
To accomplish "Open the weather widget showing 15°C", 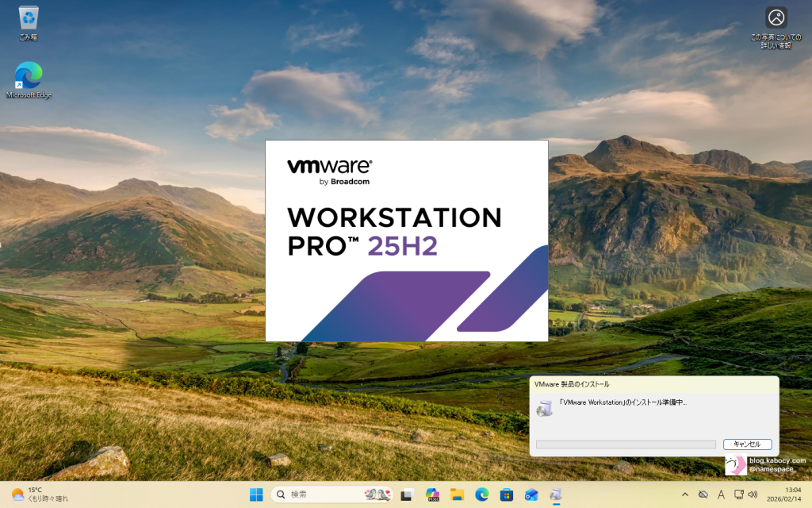I will tap(40, 495).
